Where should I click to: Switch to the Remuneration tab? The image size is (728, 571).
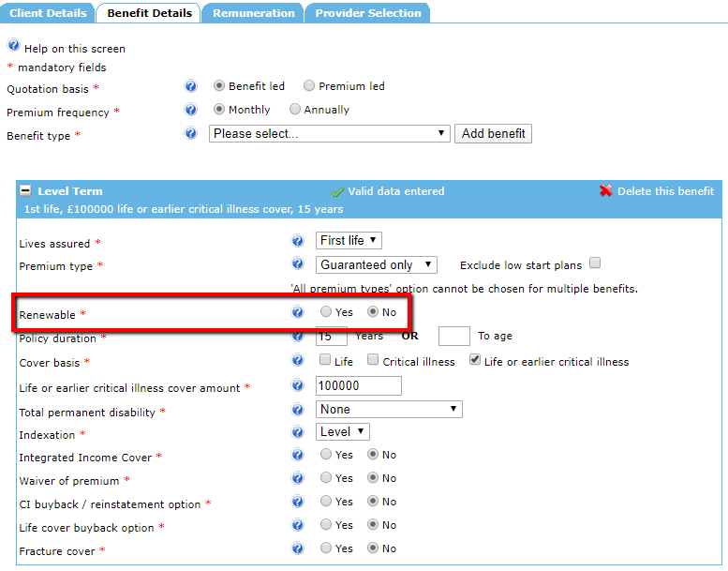(x=253, y=13)
